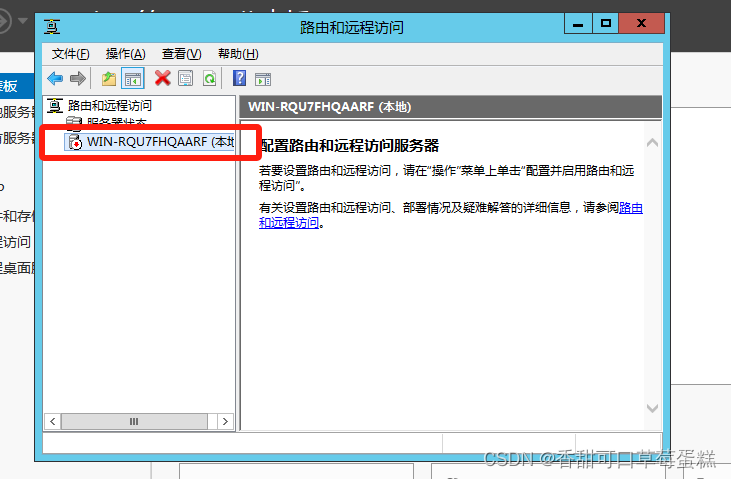Close the 路由和远程访问 window
This screenshot has height=479, width=731.
tap(641, 24)
